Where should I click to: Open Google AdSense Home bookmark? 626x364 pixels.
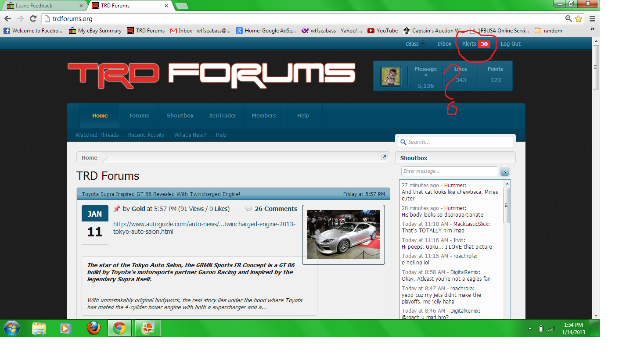(x=266, y=31)
